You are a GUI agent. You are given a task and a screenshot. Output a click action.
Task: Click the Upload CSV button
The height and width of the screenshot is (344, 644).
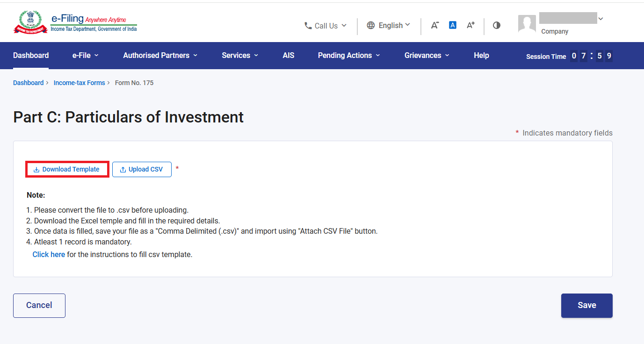coord(142,169)
